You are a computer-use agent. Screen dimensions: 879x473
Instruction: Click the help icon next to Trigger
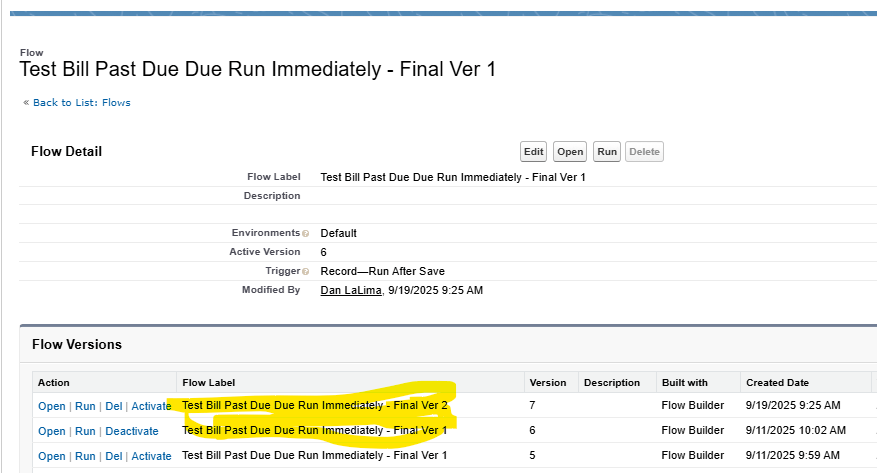(x=305, y=272)
